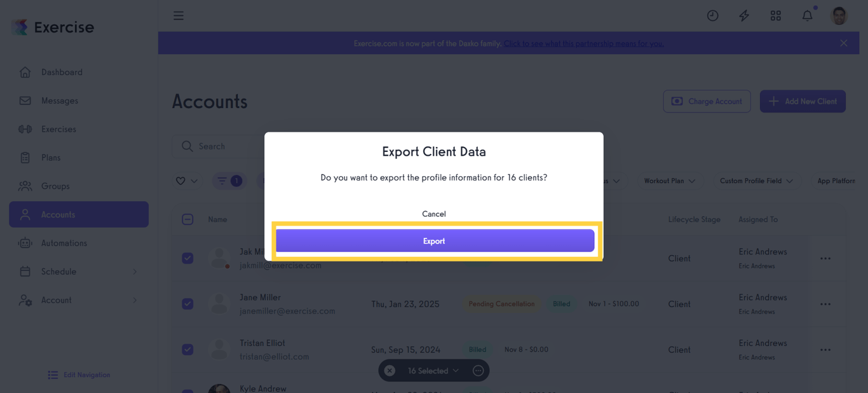Deselect Tristan Elliot's checkbox

click(x=187, y=349)
